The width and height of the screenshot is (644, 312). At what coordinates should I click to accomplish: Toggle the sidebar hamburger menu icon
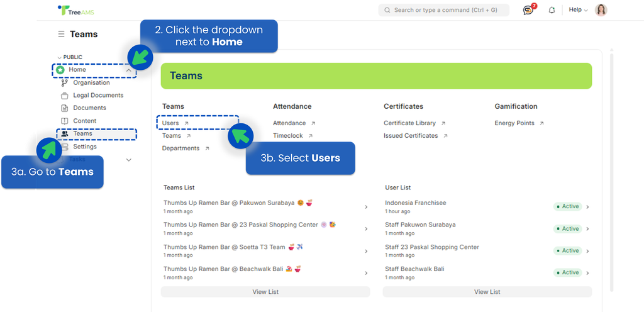(61, 34)
